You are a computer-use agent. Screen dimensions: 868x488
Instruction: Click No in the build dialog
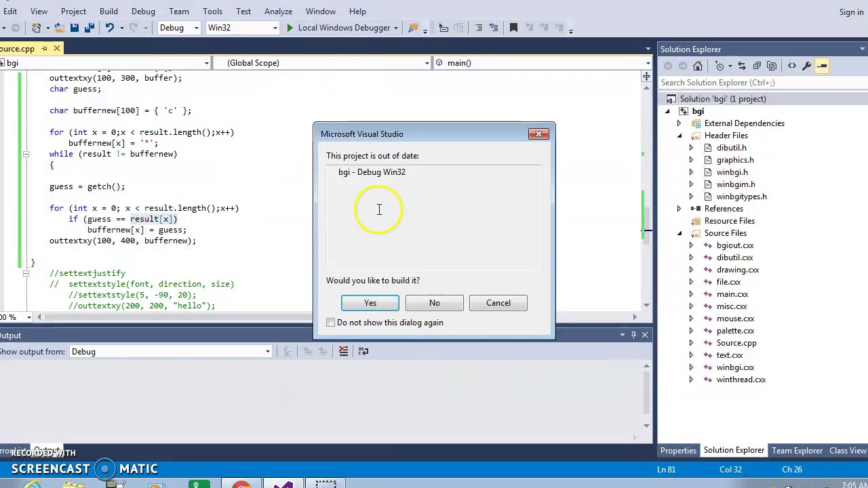click(x=434, y=303)
